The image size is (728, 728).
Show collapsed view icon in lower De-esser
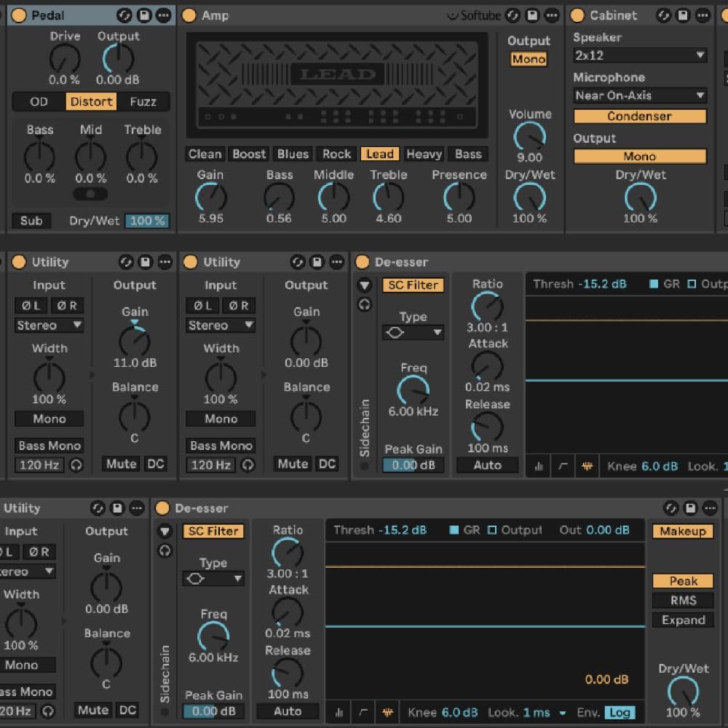tap(339, 712)
